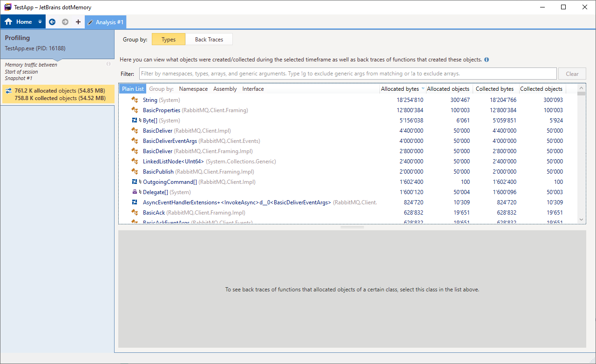Sort by Allocated objects column

[x=448, y=89]
